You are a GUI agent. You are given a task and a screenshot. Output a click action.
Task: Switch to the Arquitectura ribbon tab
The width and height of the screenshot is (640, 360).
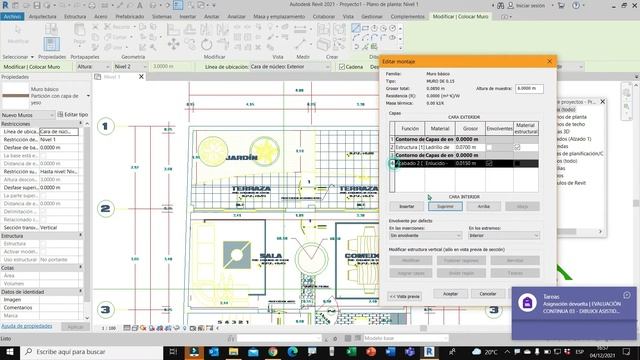pos(43,17)
